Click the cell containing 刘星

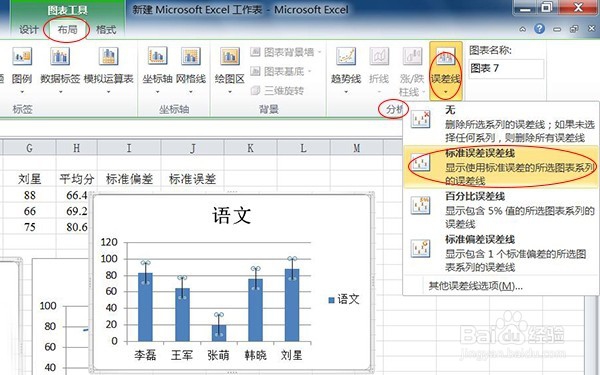[29, 179]
